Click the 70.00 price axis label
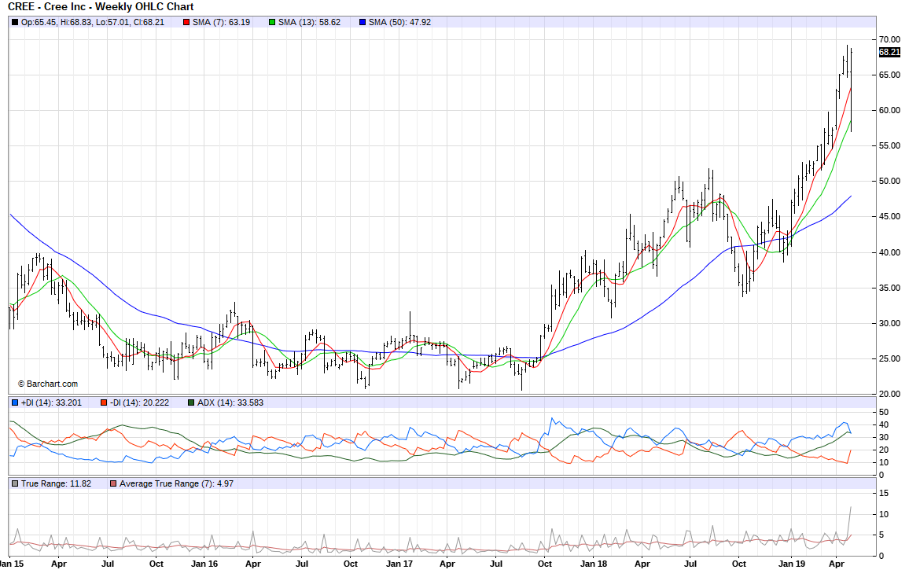This screenshot has height=588, width=909. click(x=890, y=39)
